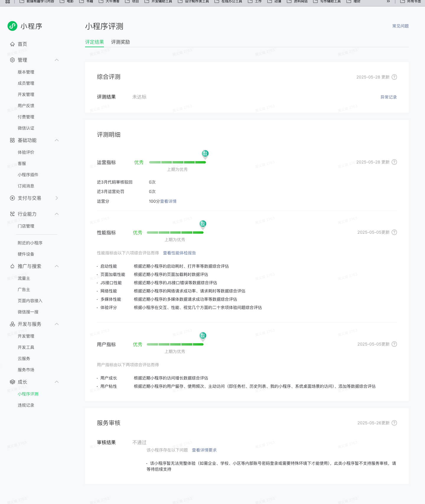Expand the 支付与交易 menu section
This screenshot has width=425, height=504.
click(x=57, y=198)
